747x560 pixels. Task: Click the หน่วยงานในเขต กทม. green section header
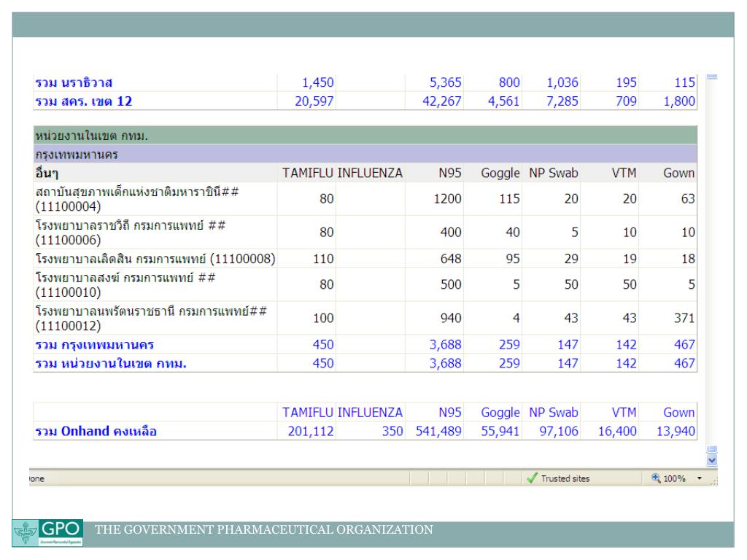tap(365, 136)
